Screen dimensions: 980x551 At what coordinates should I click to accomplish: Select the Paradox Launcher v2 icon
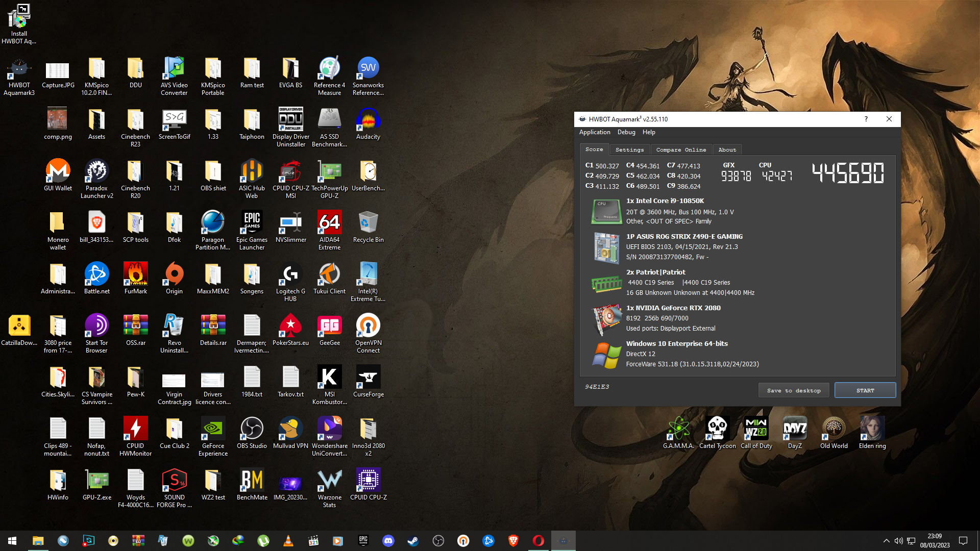coord(96,179)
